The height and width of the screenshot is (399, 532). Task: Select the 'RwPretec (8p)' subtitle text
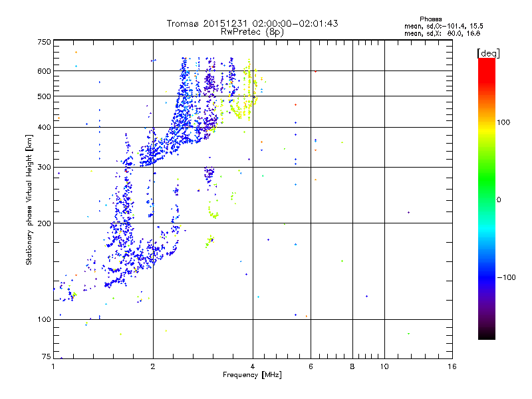[252, 32]
